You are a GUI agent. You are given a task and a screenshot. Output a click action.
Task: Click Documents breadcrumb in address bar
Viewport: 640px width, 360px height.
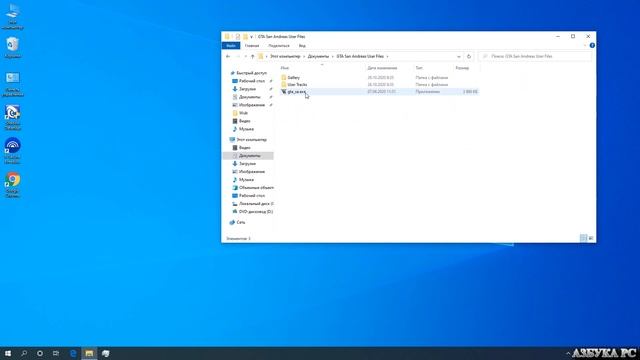click(318, 56)
